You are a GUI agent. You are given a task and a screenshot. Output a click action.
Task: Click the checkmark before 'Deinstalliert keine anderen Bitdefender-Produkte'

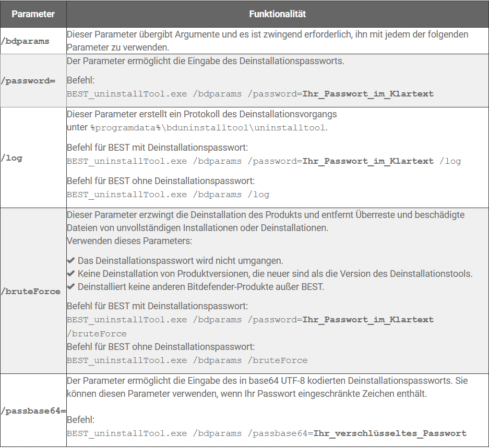pyautogui.click(x=71, y=286)
